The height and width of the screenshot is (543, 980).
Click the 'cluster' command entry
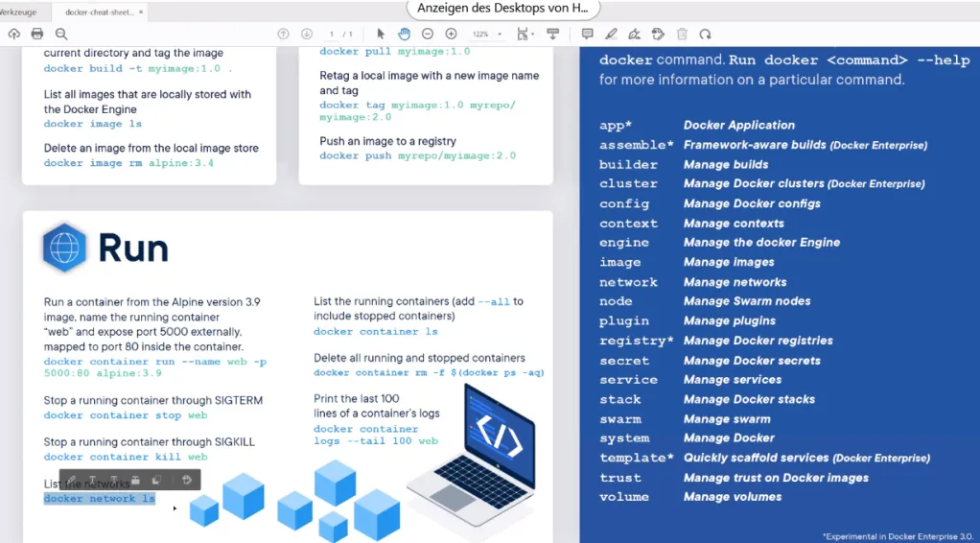coord(628,184)
